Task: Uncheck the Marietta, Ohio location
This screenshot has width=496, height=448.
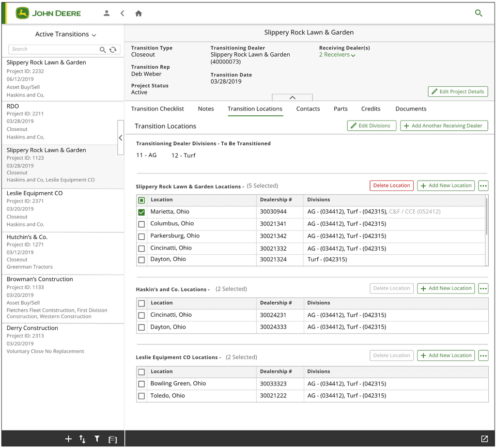Action: tap(142, 212)
